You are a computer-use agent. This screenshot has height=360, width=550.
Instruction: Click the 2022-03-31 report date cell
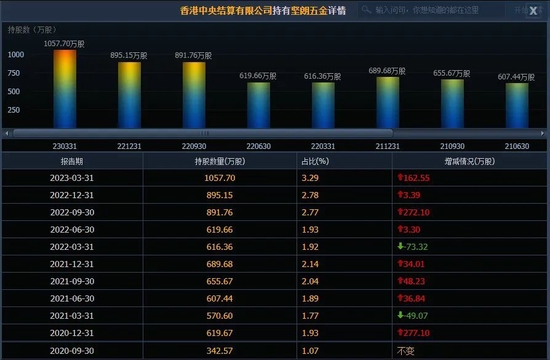[x=72, y=247]
